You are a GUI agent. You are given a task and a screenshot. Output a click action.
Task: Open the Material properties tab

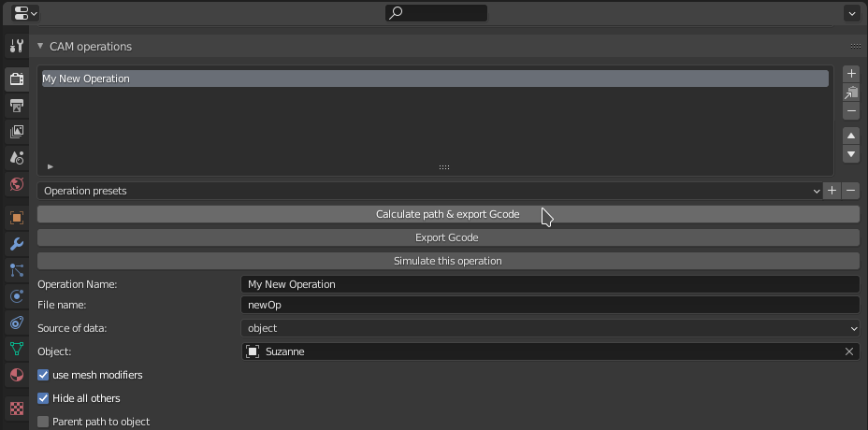click(16, 375)
